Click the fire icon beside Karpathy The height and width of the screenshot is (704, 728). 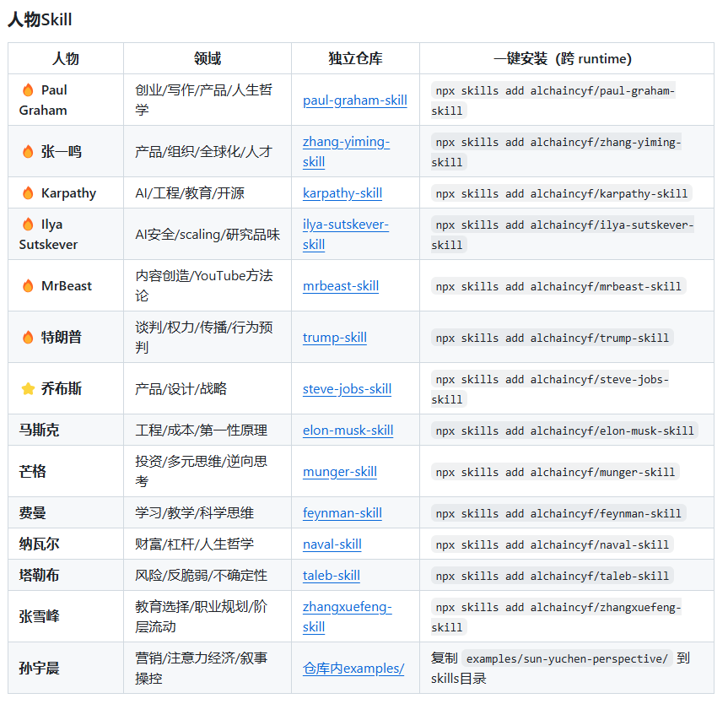tap(28, 192)
